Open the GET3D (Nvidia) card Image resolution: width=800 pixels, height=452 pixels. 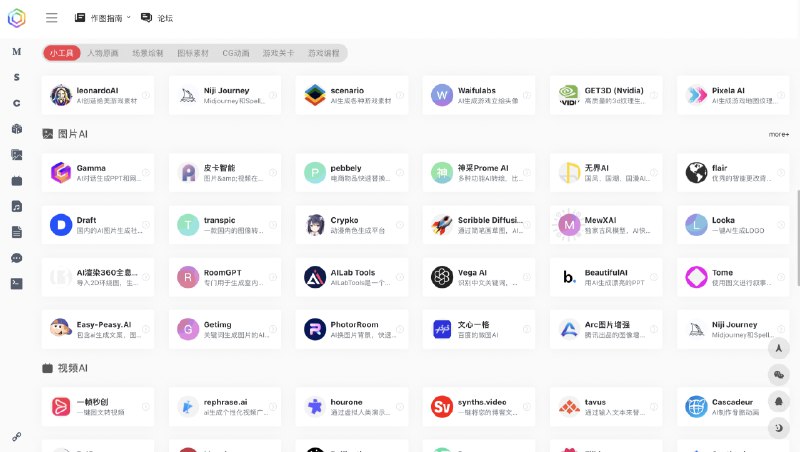[606, 95]
